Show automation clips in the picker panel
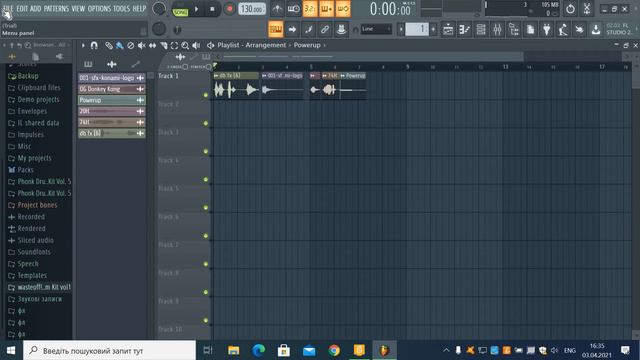The width and height of the screenshot is (640, 360). (136, 64)
